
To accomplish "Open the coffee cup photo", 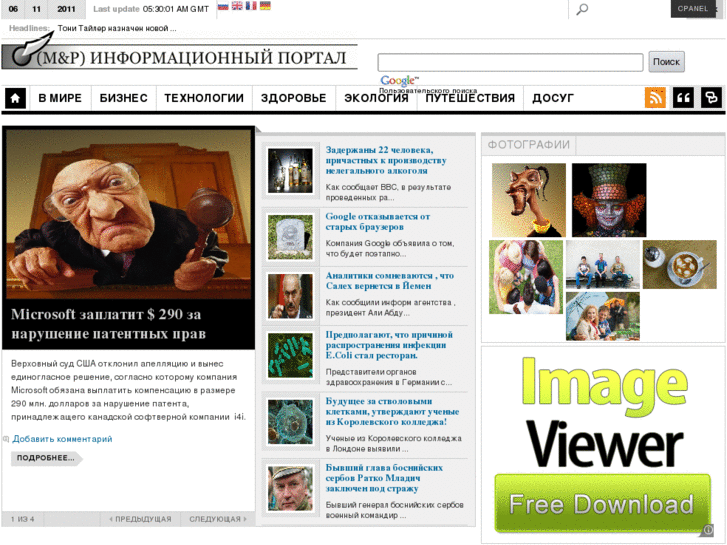I will 680,264.
